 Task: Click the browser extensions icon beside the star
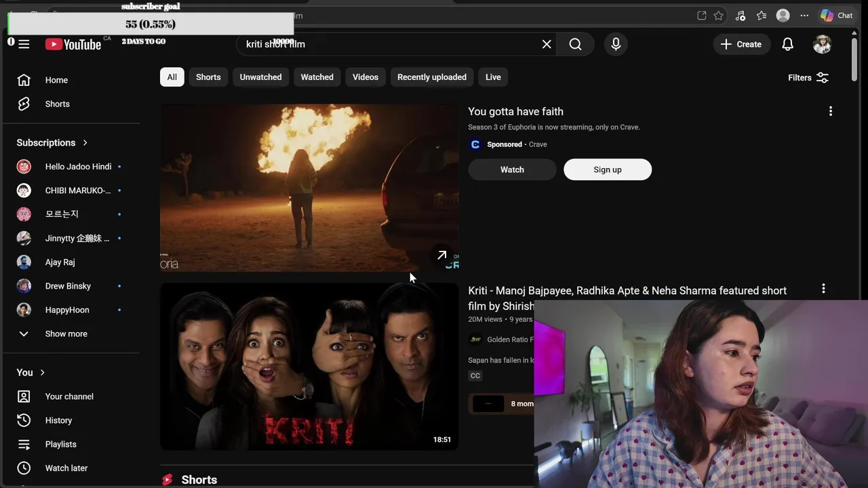741,16
